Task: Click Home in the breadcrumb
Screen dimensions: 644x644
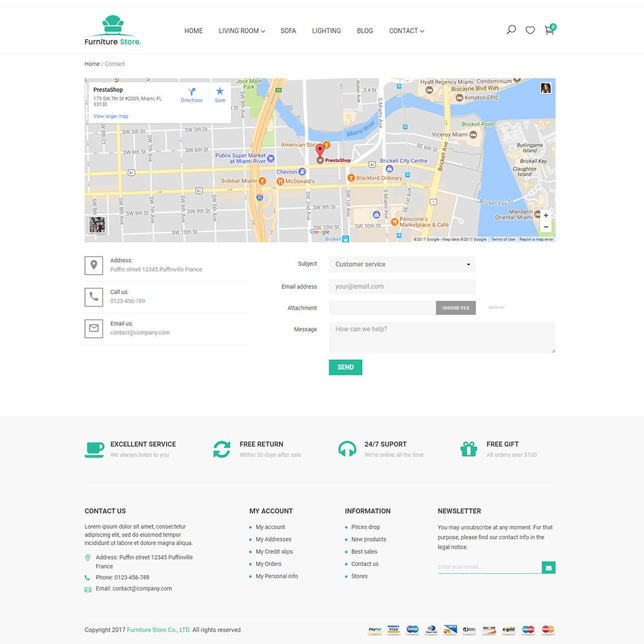Action: point(92,64)
